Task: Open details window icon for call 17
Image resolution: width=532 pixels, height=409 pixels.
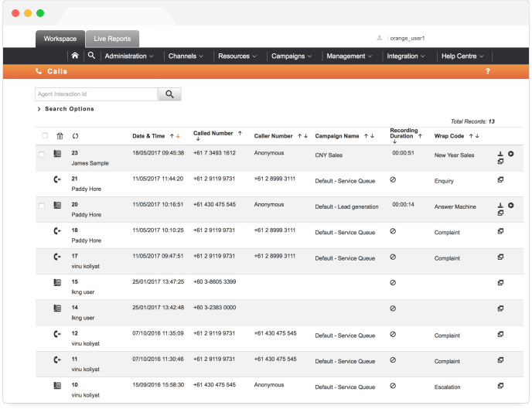Action: tap(500, 257)
